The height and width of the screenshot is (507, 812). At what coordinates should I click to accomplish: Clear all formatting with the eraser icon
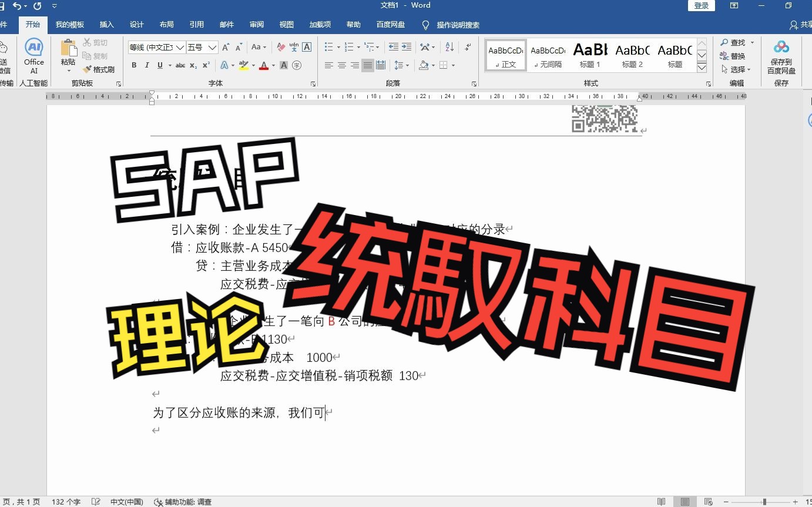[281, 47]
